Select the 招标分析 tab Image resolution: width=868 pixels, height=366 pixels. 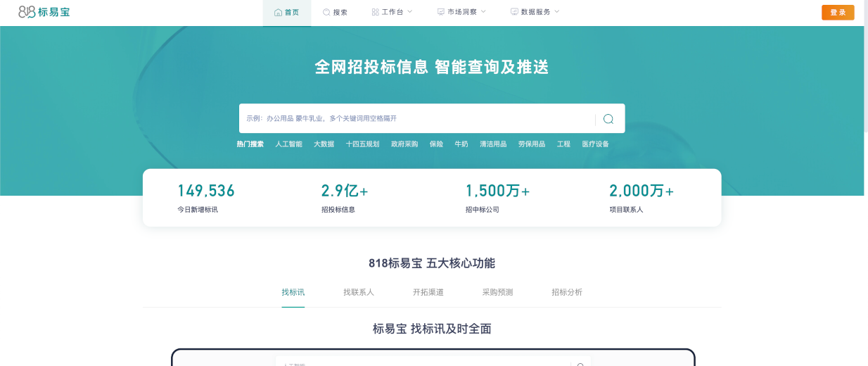(567, 292)
